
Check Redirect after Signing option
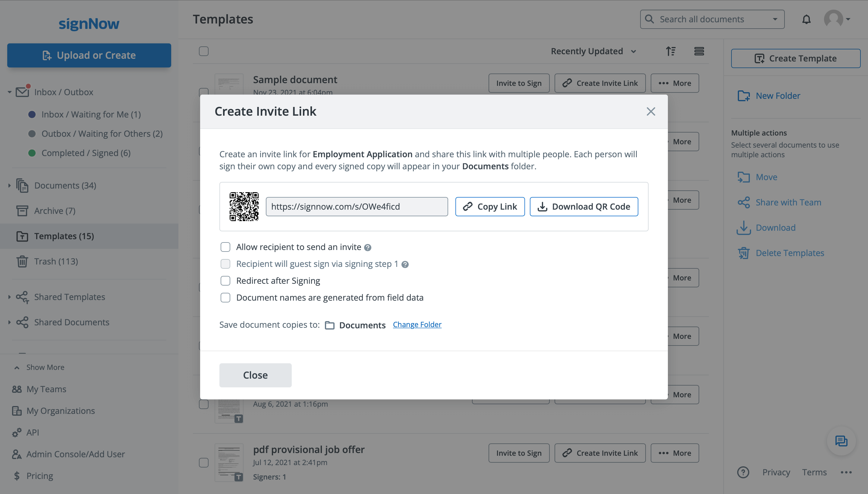(x=225, y=281)
